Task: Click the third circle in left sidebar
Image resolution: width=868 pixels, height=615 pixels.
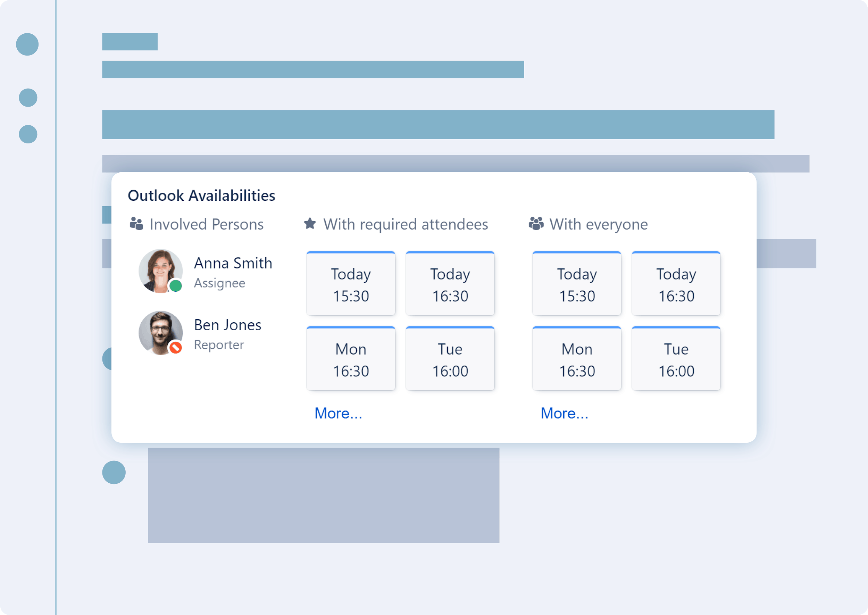Action: point(28,134)
